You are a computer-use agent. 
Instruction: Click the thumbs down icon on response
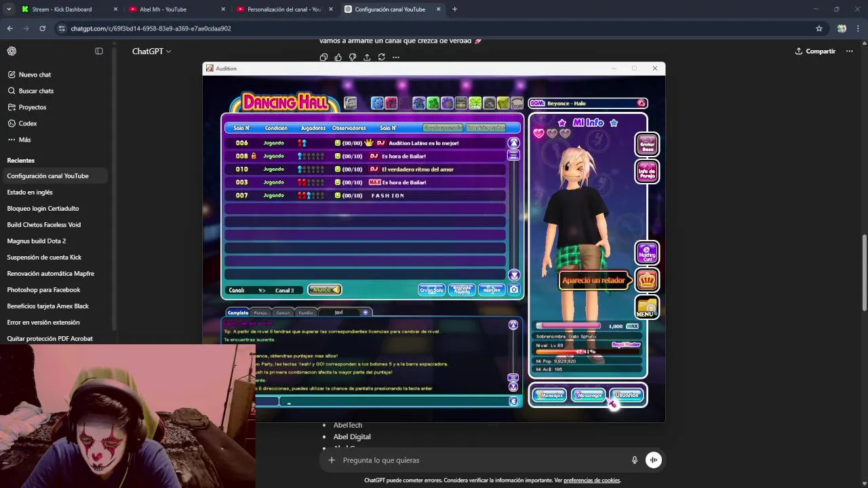click(353, 57)
